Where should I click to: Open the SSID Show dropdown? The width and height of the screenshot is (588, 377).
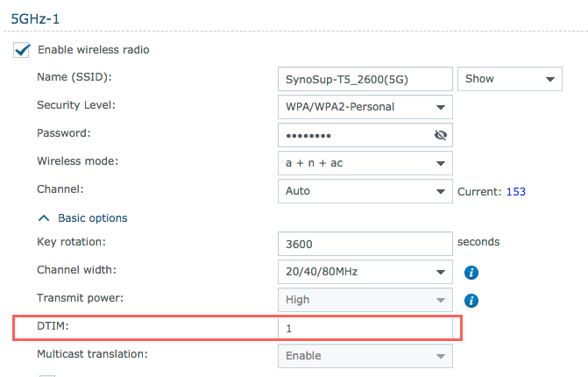509,79
